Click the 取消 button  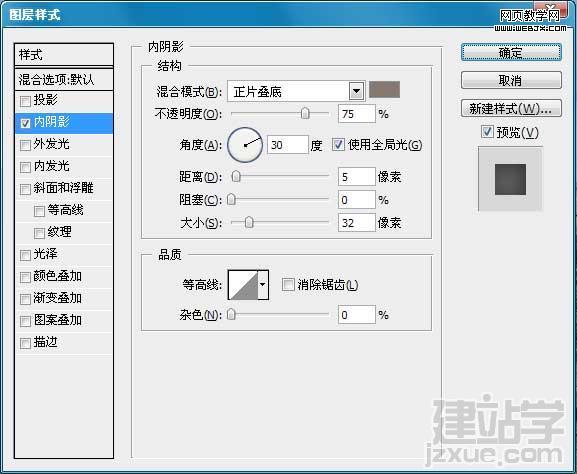(x=511, y=80)
